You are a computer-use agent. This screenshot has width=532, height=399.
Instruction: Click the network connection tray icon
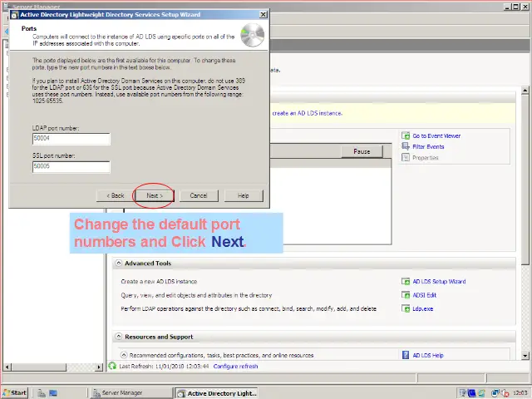click(495, 393)
